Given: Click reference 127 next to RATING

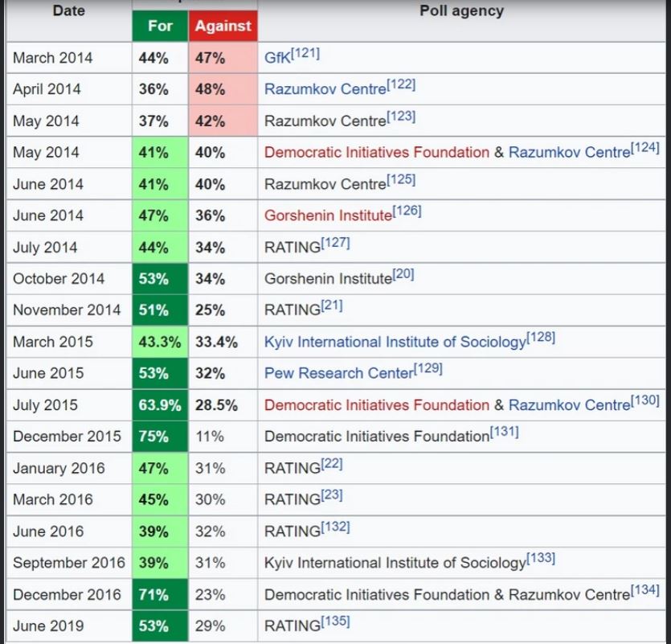Looking at the screenshot, I should 335,243.
